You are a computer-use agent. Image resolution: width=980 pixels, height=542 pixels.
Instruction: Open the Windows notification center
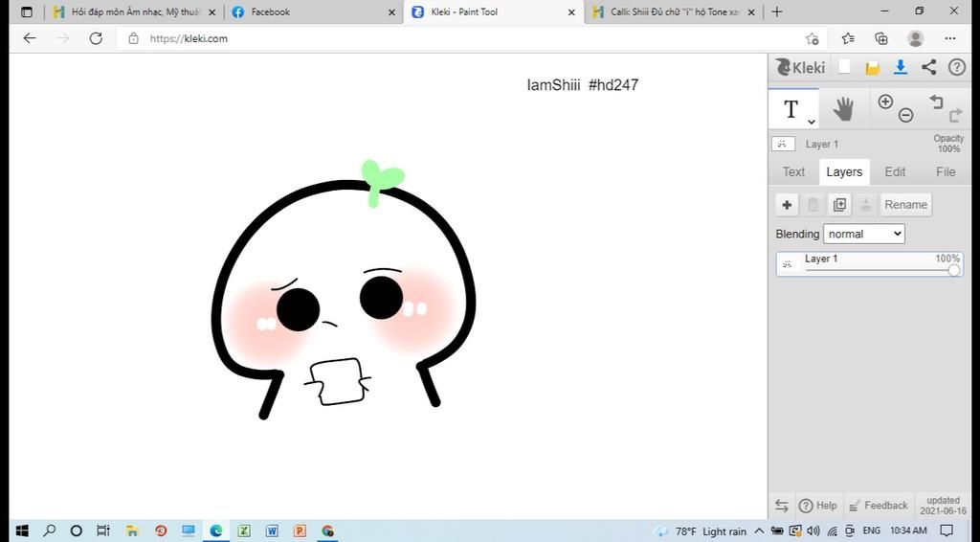point(947,531)
